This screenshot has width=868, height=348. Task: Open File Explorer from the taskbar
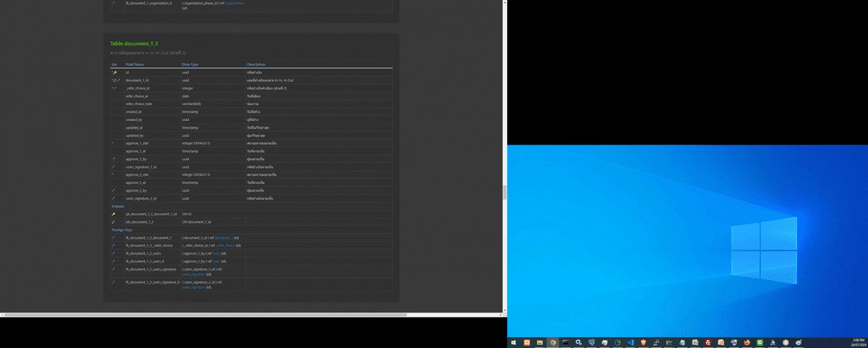[540, 342]
